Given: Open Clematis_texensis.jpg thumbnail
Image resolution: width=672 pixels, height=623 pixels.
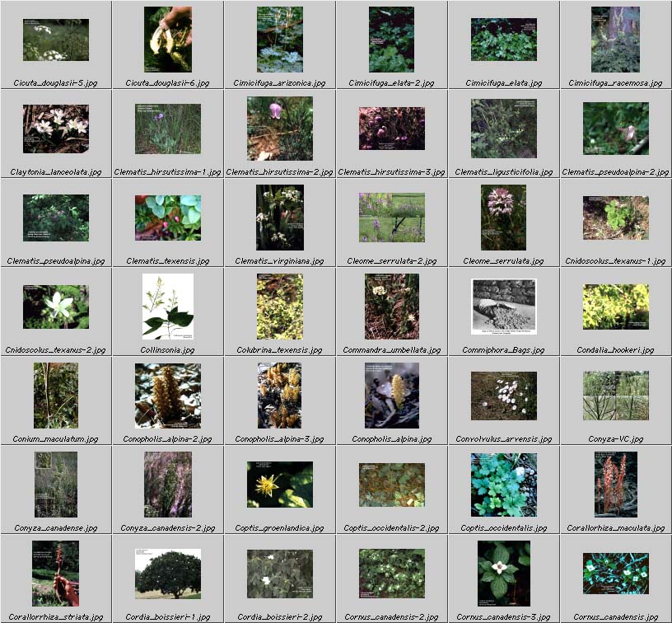Looking at the screenshot, I should [167, 218].
